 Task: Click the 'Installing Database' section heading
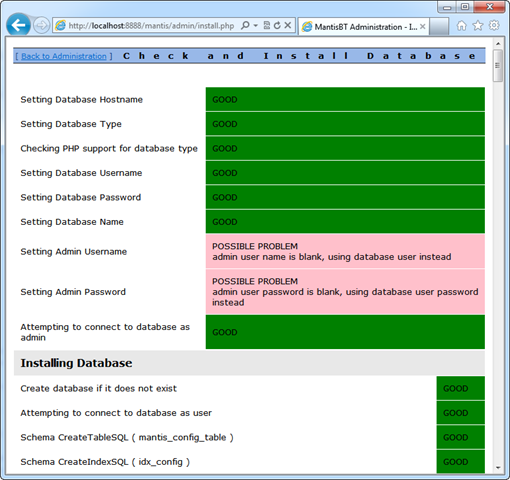click(x=76, y=363)
